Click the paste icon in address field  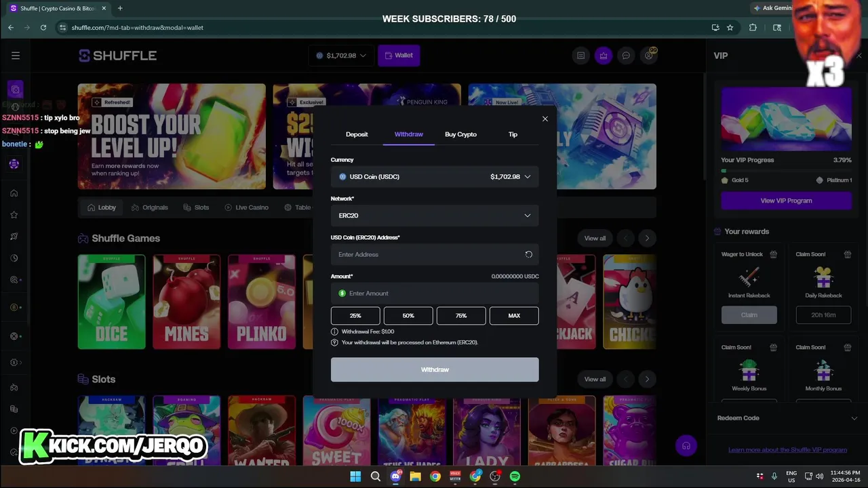528,254
